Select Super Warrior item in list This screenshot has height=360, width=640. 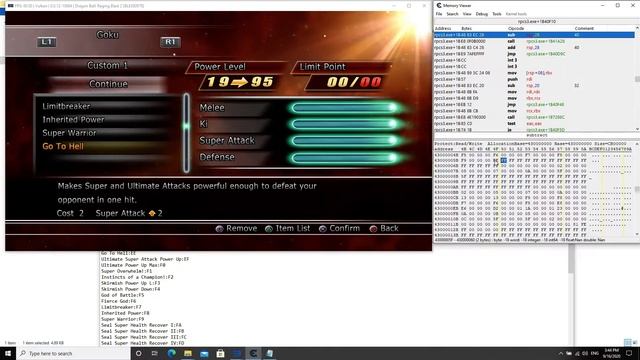coord(69,133)
